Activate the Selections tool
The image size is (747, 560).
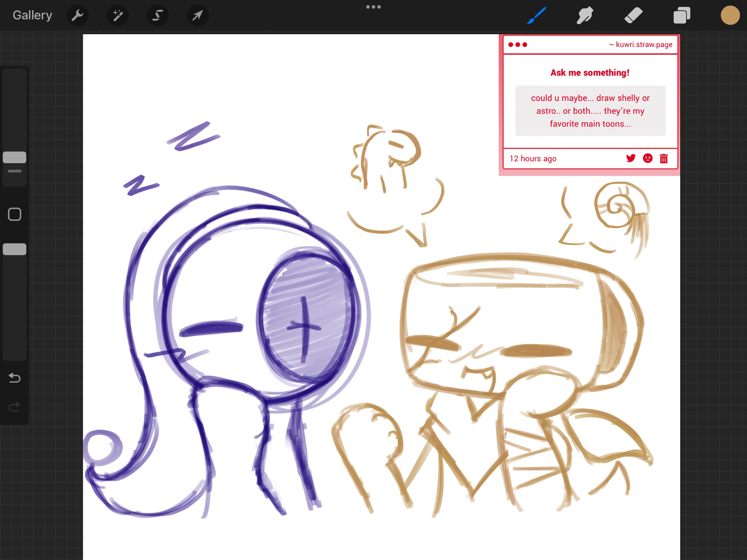tap(158, 15)
